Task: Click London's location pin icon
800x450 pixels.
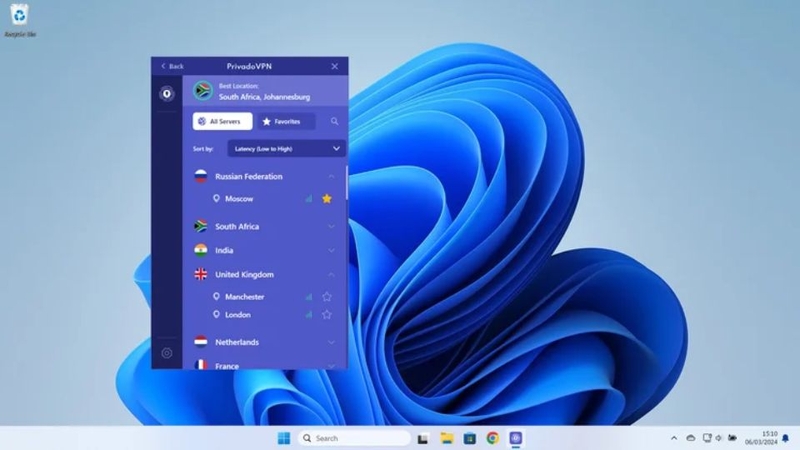Action: point(216,315)
